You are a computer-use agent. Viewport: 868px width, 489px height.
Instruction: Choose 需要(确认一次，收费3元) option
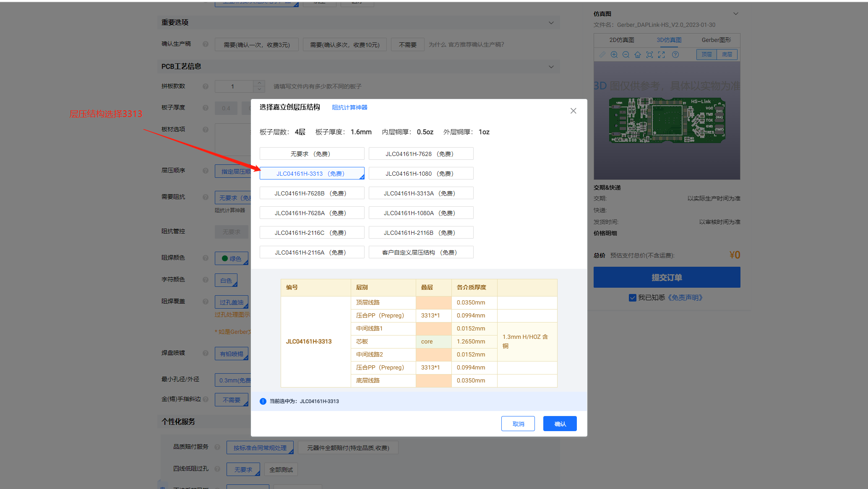point(256,44)
